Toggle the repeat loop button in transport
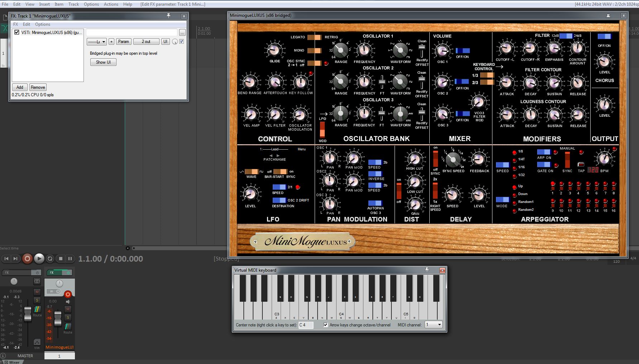639x364 pixels. click(x=50, y=258)
